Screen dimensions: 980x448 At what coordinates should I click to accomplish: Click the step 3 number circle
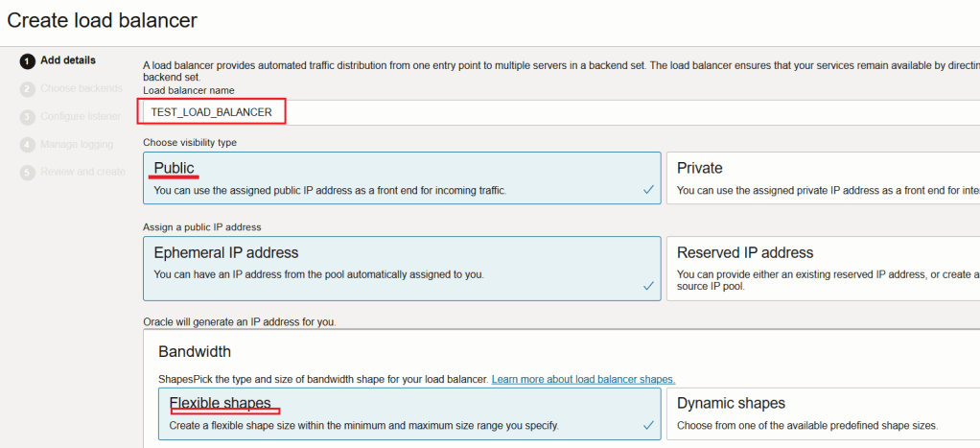[28, 117]
